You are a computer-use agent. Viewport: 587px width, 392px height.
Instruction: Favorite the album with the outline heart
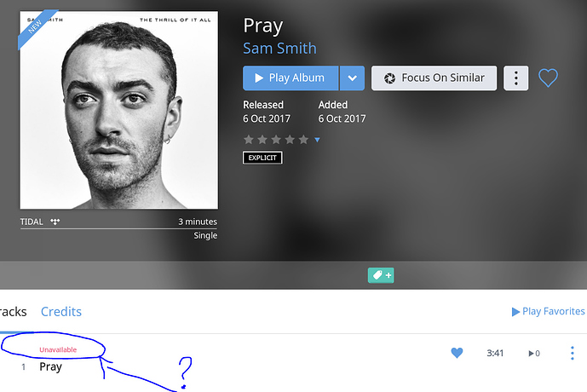click(548, 78)
